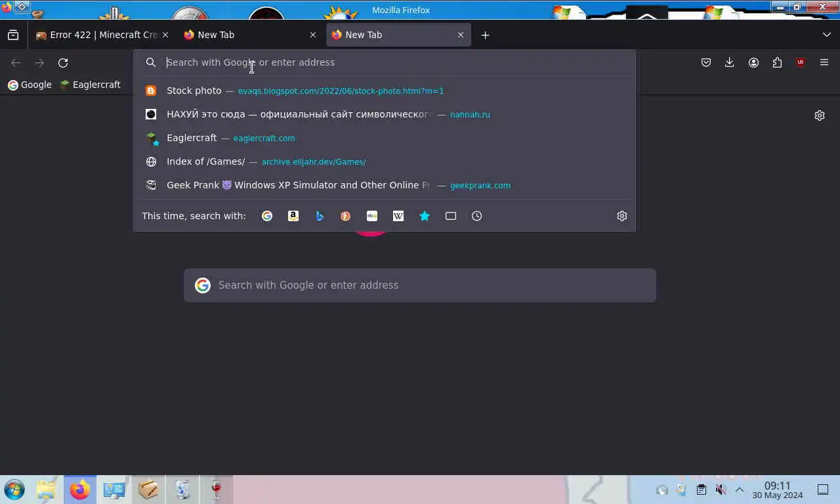Open Stock photo suggestion from evaqs.blogspot.com
840x504 pixels.
[x=385, y=91]
